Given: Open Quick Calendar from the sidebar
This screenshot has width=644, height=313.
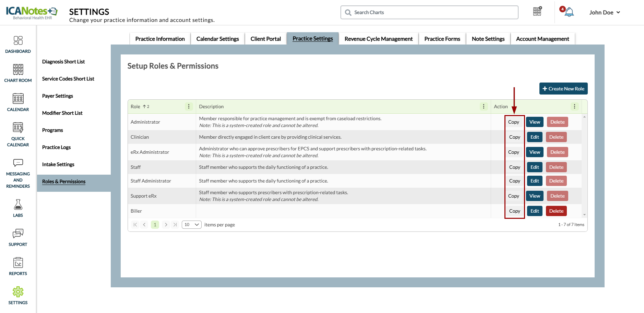Looking at the screenshot, I should [x=18, y=135].
